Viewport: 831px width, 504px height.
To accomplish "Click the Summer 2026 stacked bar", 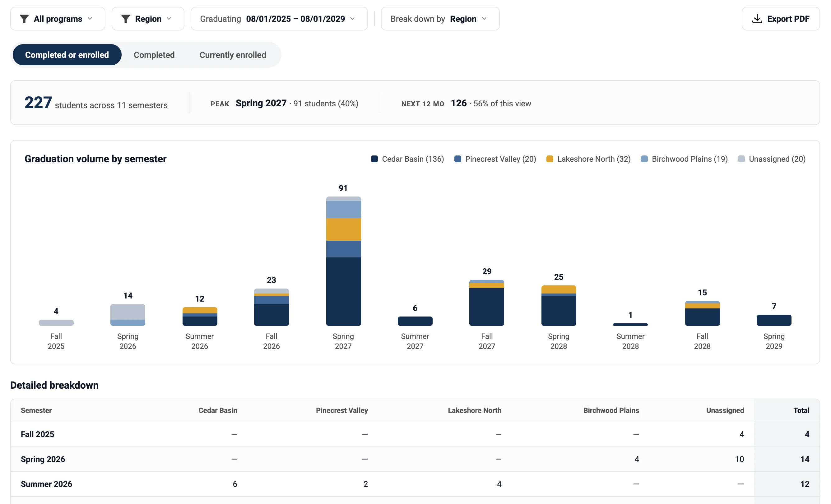I will click(x=200, y=316).
